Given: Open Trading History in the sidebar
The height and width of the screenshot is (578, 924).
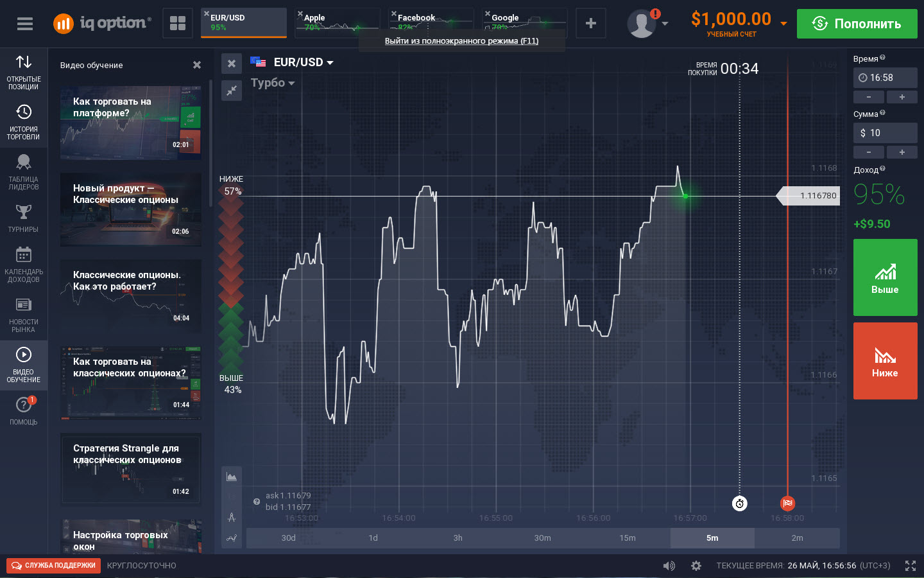Looking at the screenshot, I should (24, 123).
